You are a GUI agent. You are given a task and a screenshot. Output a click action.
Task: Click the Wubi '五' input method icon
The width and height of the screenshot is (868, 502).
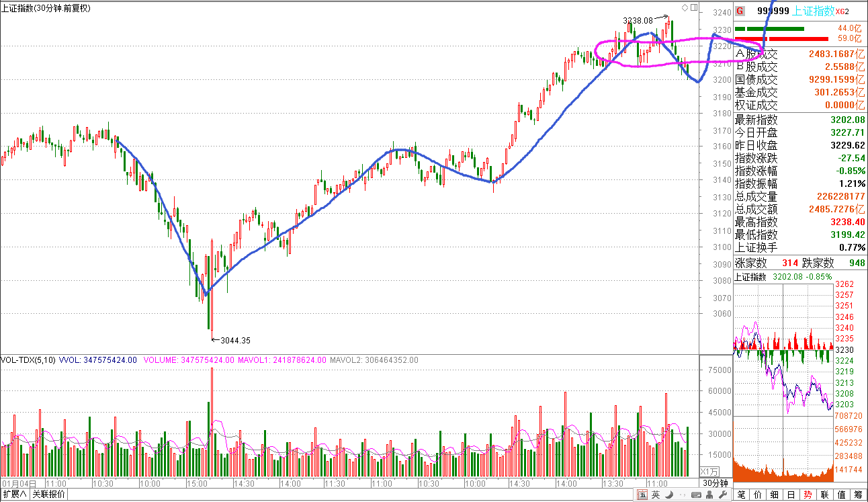click(x=642, y=495)
